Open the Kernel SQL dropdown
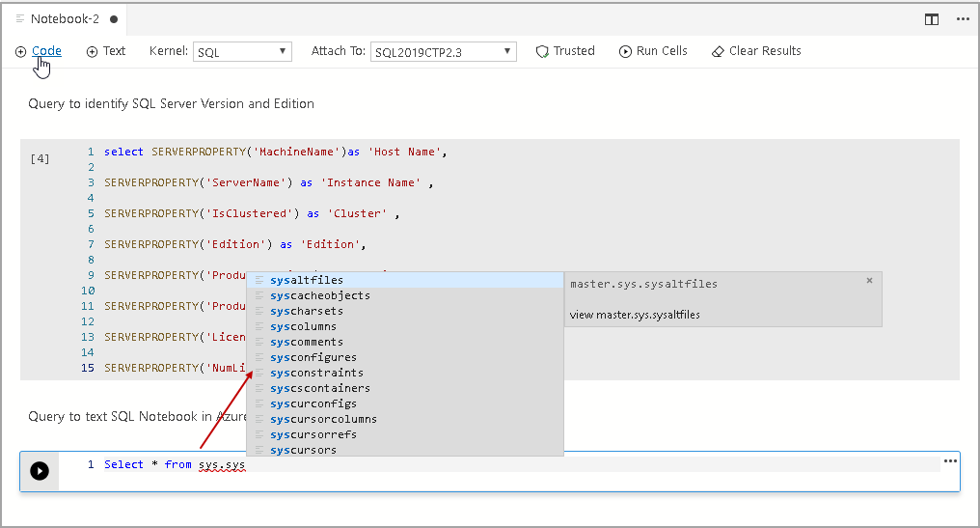The width and height of the screenshot is (980, 528). (x=242, y=52)
